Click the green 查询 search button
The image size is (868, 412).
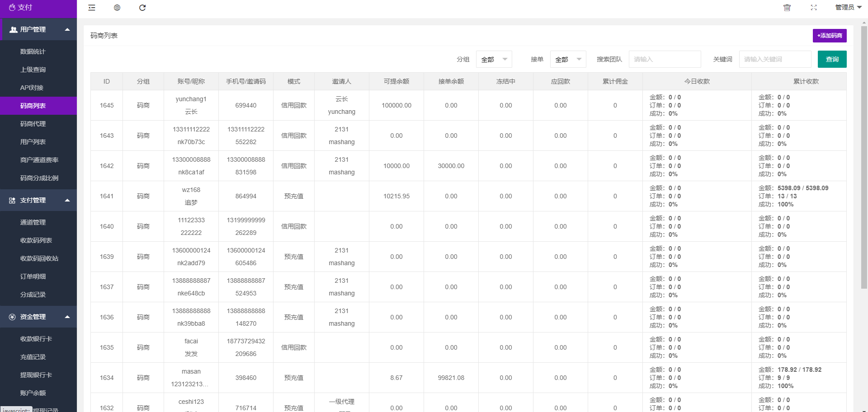(832, 59)
